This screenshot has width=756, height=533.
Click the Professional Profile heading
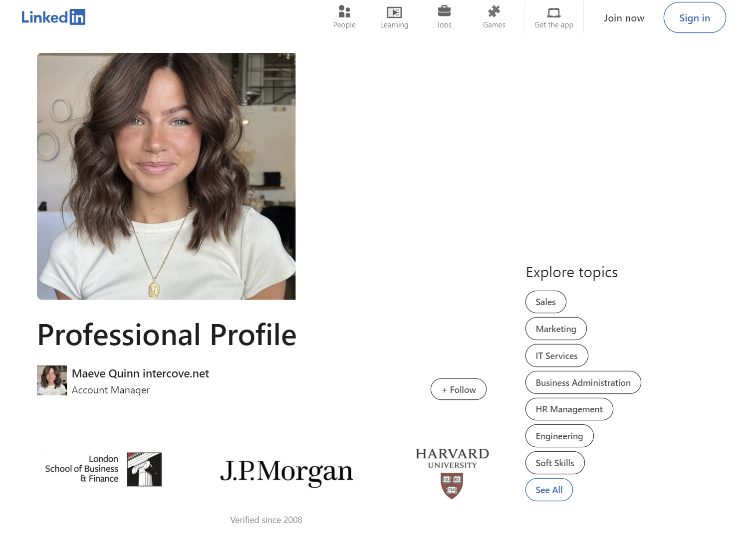tap(167, 335)
